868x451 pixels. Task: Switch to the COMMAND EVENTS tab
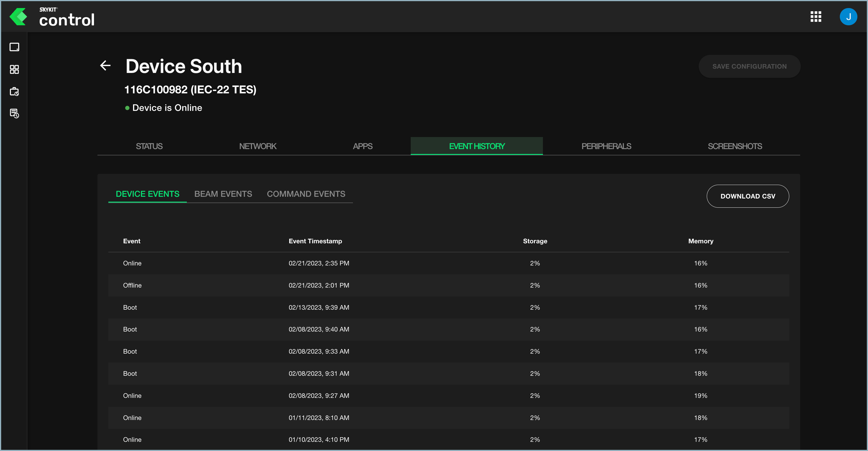306,194
